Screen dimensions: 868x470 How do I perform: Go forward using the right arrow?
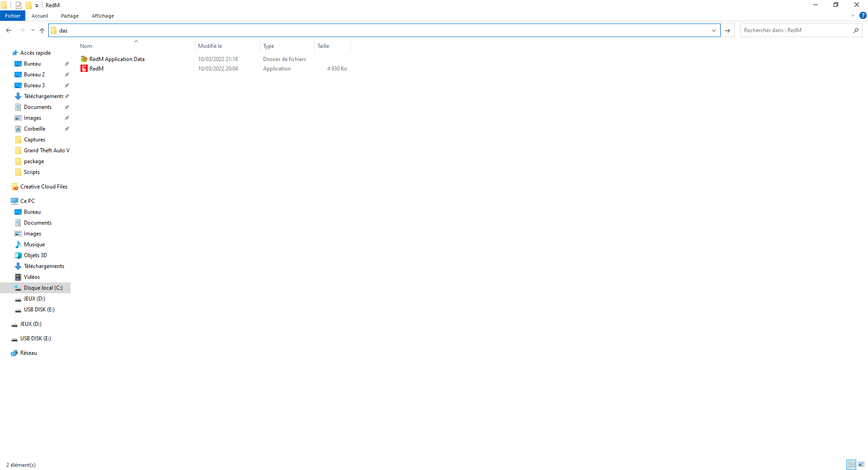click(22, 30)
